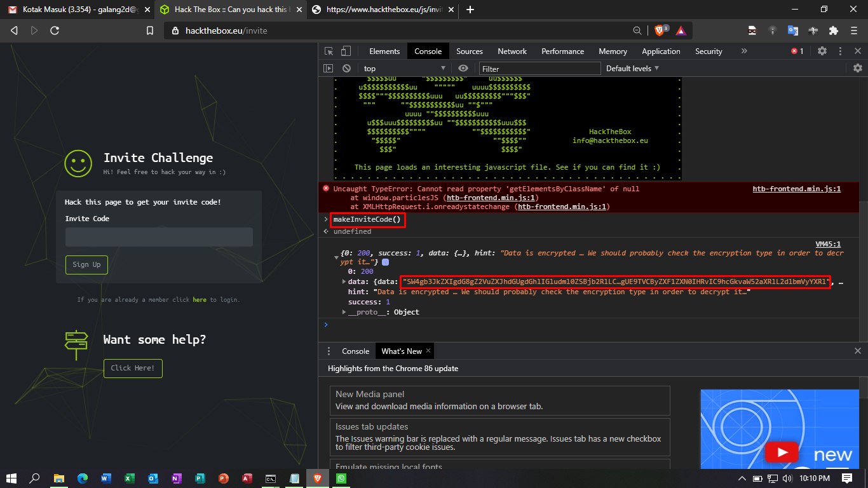Expand the data property in the object
Screen dimensions: 868x488
pyautogui.click(x=344, y=281)
